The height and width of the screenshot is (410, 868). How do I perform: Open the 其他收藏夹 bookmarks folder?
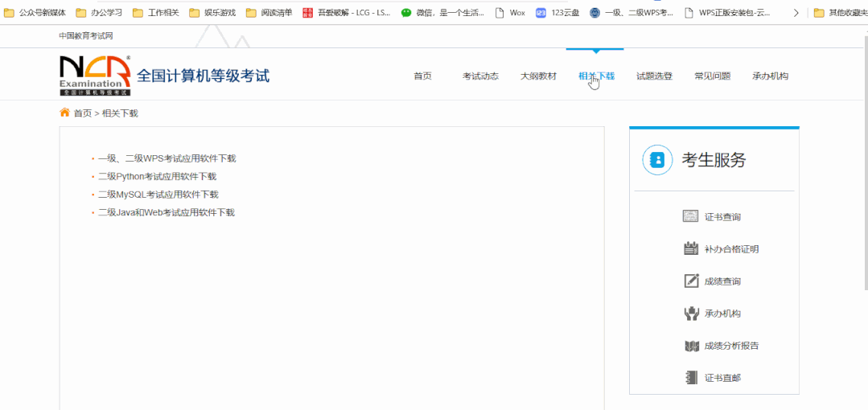tap(841, 13)
